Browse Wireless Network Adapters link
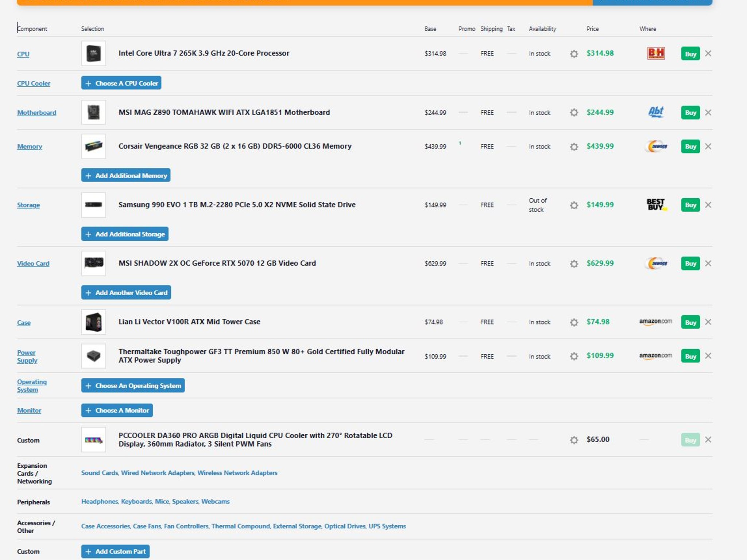Image resolution: width=747 pixels, height=560 pixels. point(237,473)
